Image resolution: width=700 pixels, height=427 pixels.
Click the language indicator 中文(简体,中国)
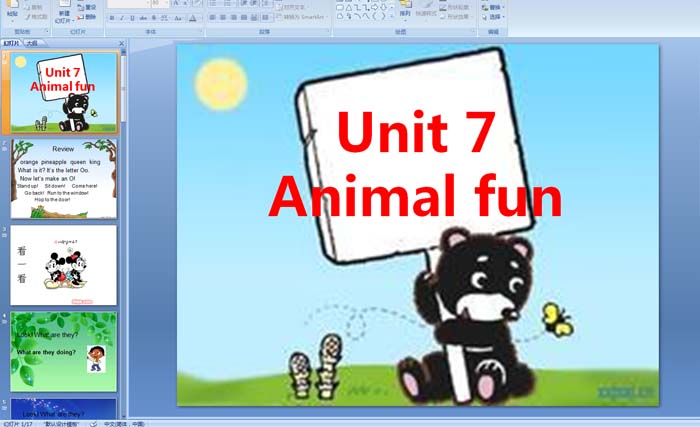tap(125, 423)
